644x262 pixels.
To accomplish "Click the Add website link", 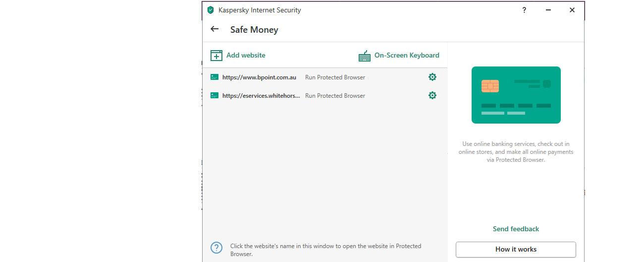I will (246, 56).
